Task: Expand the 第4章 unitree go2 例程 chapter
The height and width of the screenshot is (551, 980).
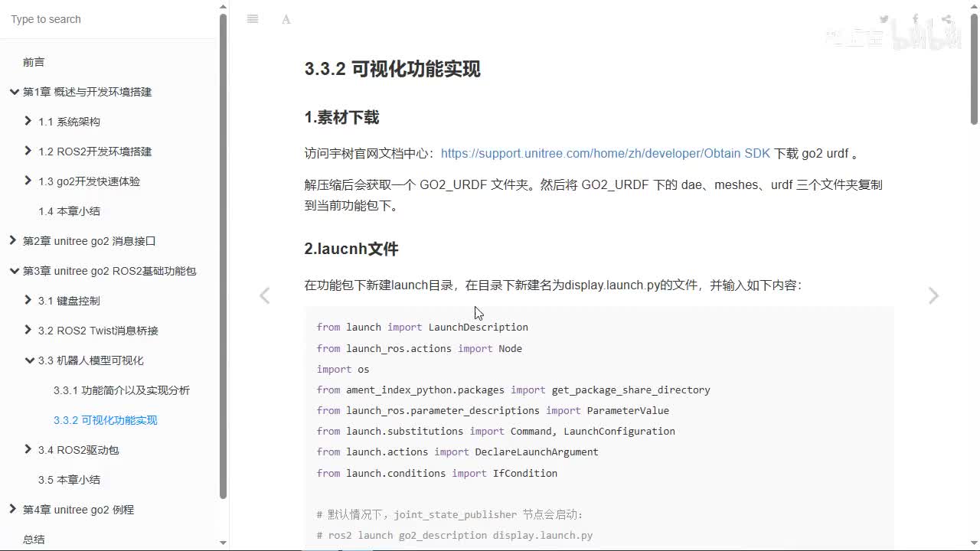Action: (13, 509)
